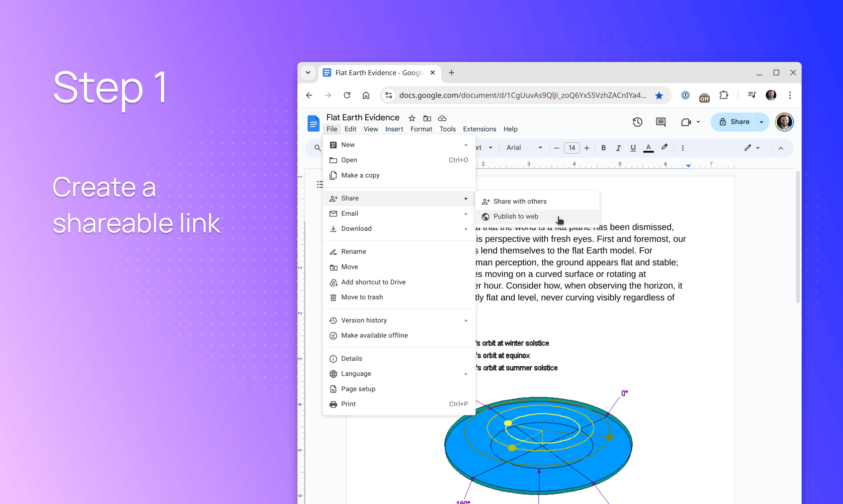843x504 pixels.
Task: Click the text color icon
Action: click(648, 148)
